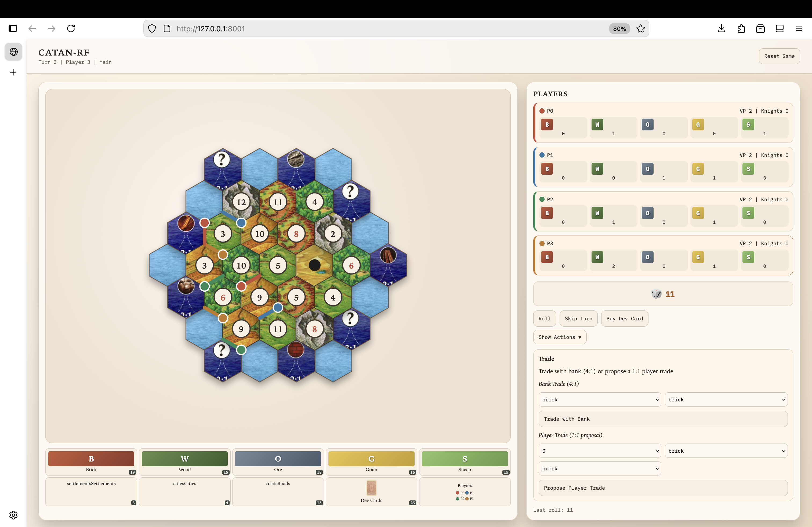Click Skip Turn button

tap(578, 319)
